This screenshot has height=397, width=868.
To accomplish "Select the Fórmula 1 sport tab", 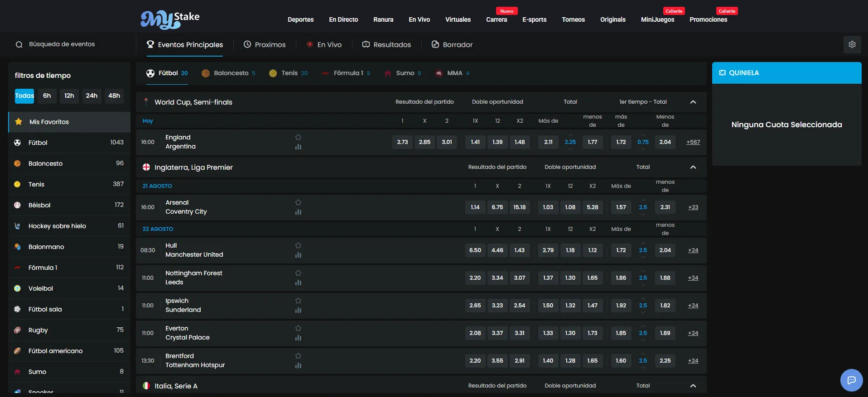I will coord(346,73).
